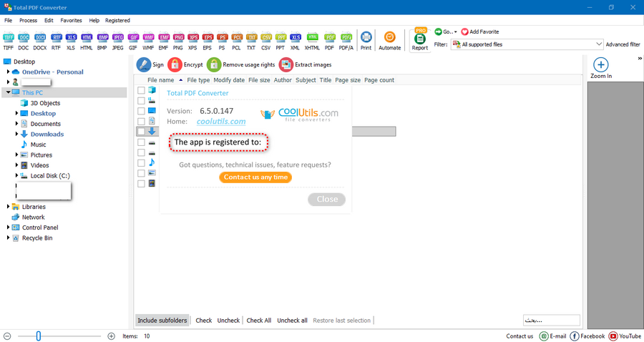Open the PRO Report tool
This screenshot has width=644, height=342.
coord(420,40)
